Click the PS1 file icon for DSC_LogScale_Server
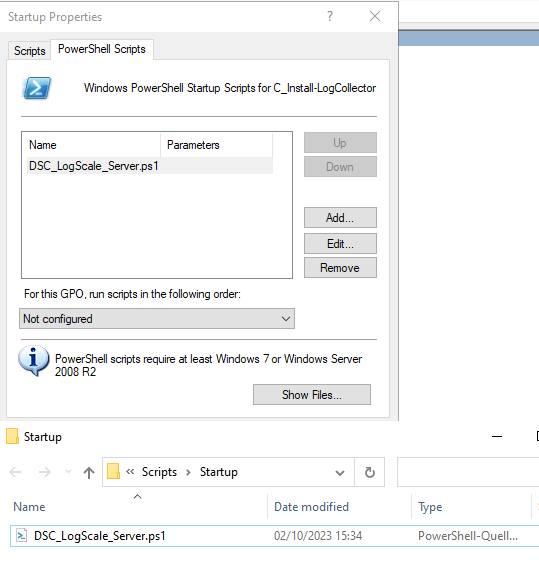The image size is (539, 576). click(x=22, y=536)
